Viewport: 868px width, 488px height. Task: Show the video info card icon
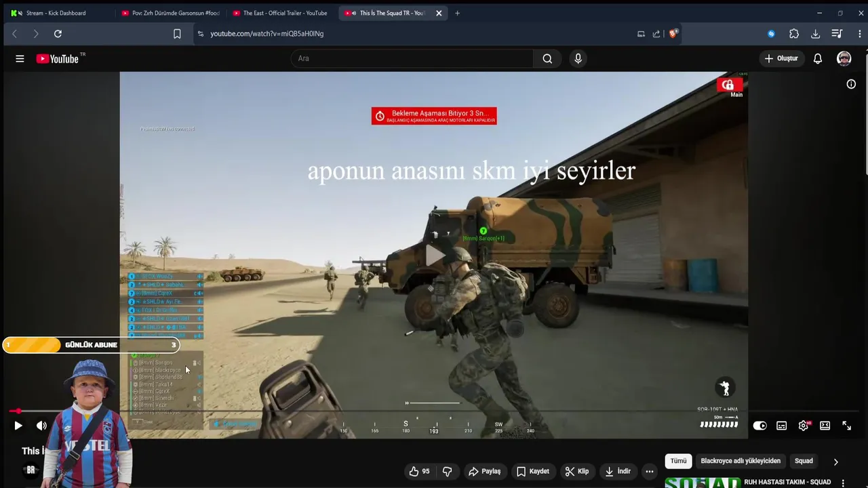(x=851, y=84)
